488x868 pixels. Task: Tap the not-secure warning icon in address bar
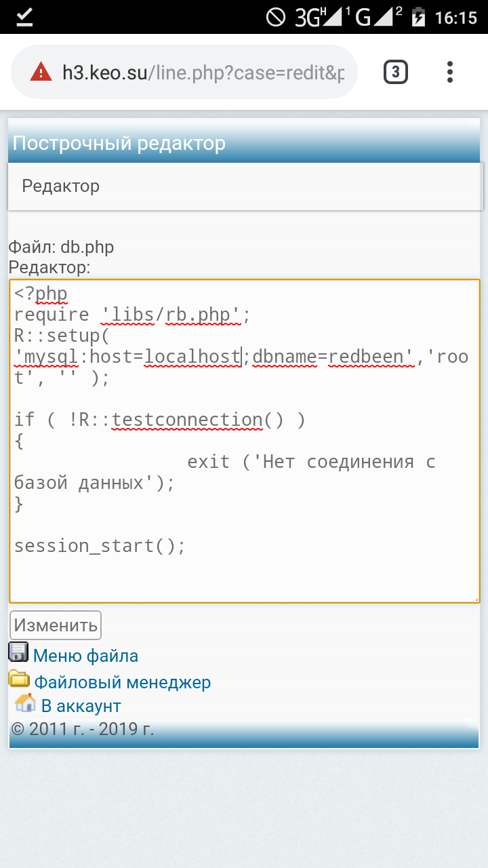(41, 72)
